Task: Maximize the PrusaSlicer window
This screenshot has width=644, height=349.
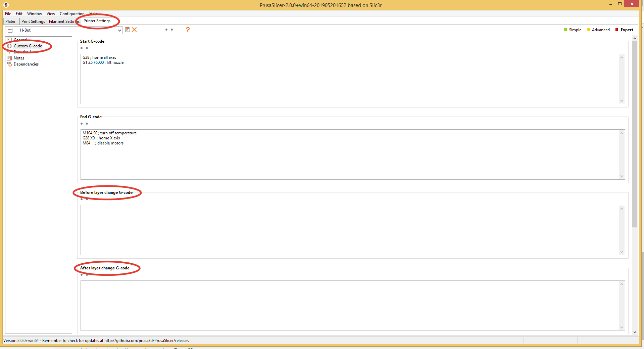Action: [620, 4]
